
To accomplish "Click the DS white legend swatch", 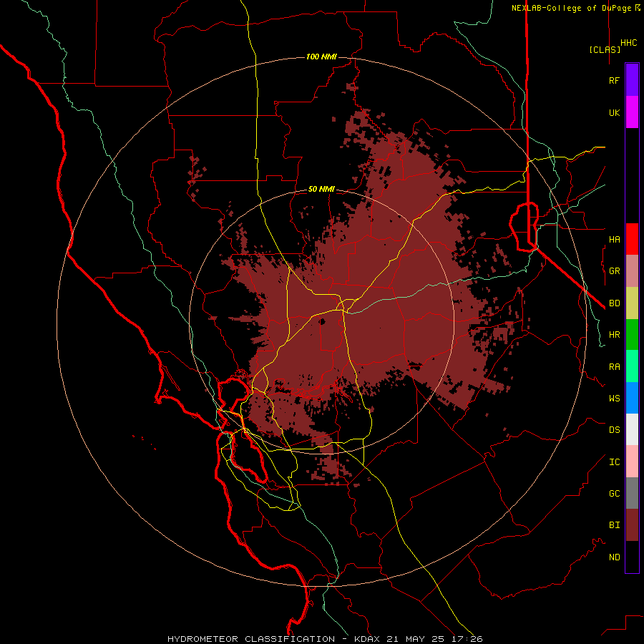I will pos(632,429).
